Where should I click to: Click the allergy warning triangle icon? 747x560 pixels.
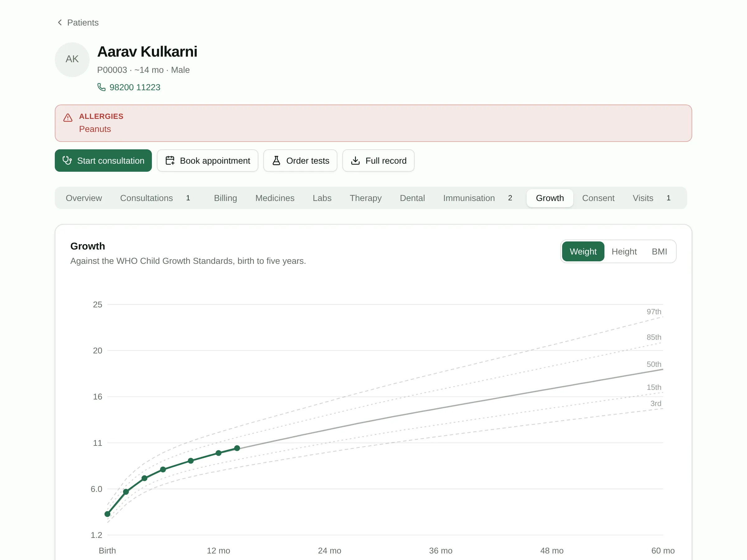(68, 118)
